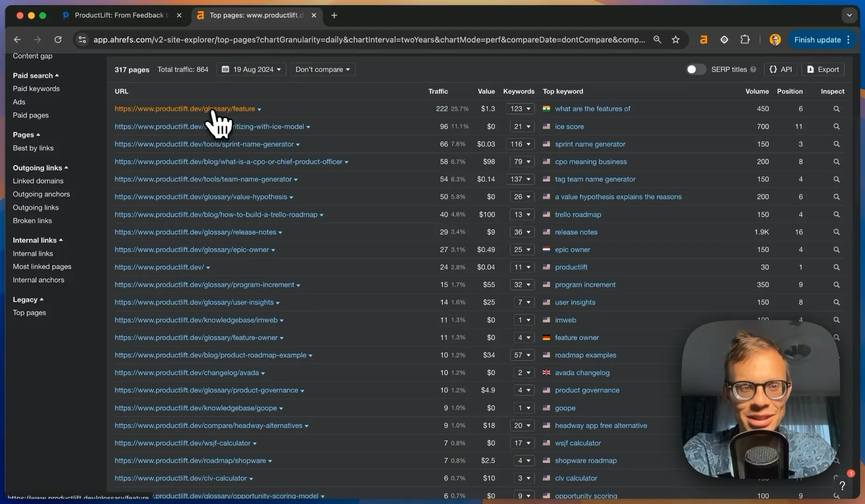The width and height of the screenshot is (865, 504).
Task: Open the Chrome extensions puzzle icon
Action: pos(745,40)
